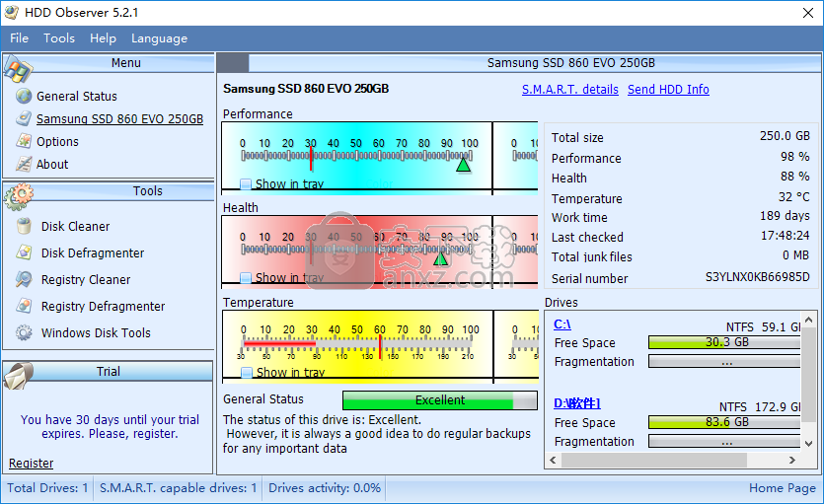824x504 pixels.
Task: Click the Samsung SSD drive icon in Menu
Action: [x=24, y=118]
